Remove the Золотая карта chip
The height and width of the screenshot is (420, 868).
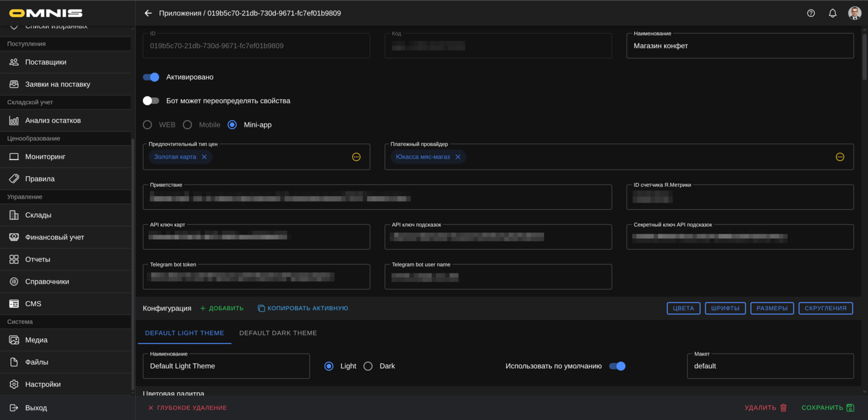click(204, 156)
